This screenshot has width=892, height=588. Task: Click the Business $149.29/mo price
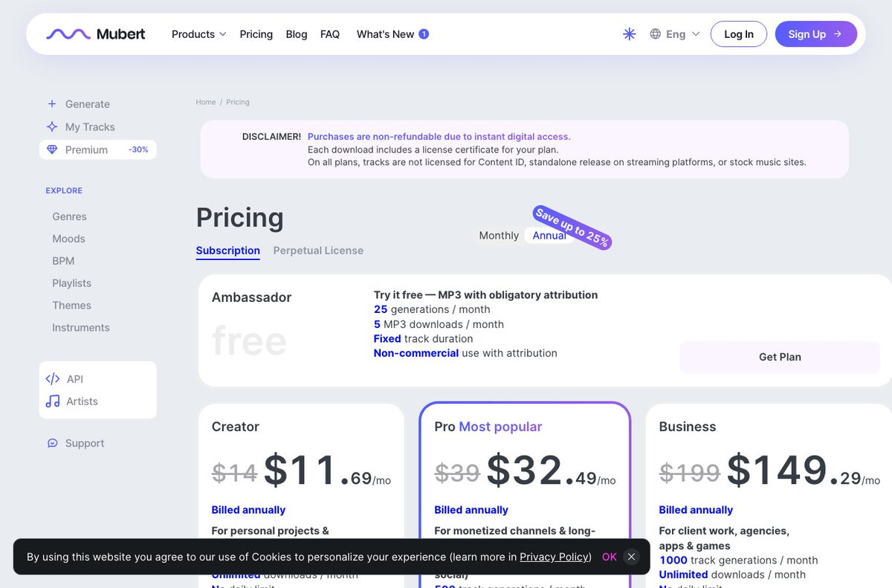click(804, 471)
